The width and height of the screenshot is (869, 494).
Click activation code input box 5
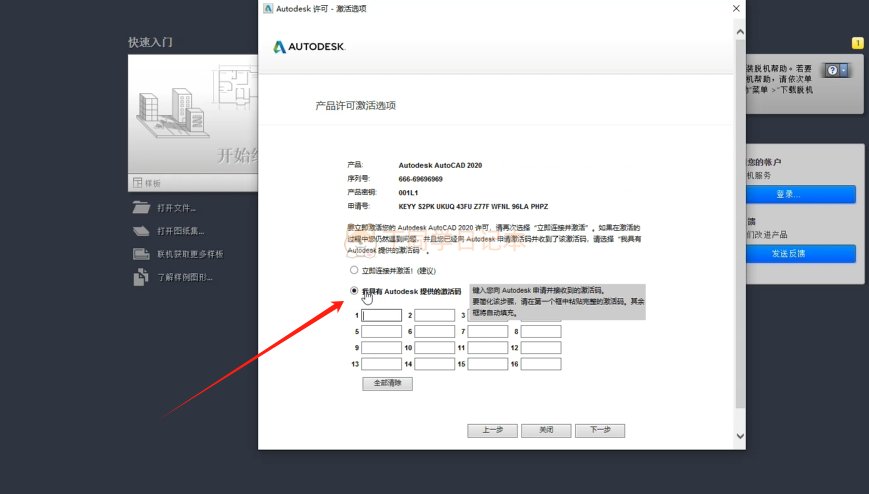(381, 332)
